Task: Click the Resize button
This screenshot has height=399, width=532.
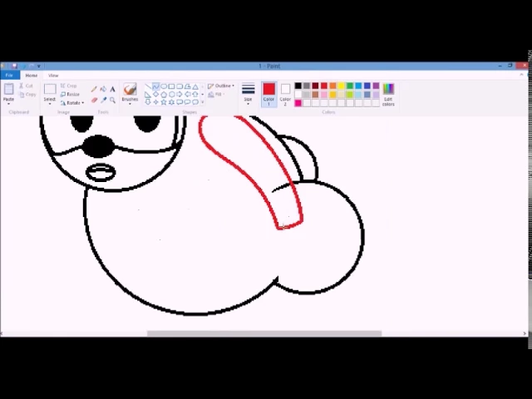Action: [x=71, y=94]
